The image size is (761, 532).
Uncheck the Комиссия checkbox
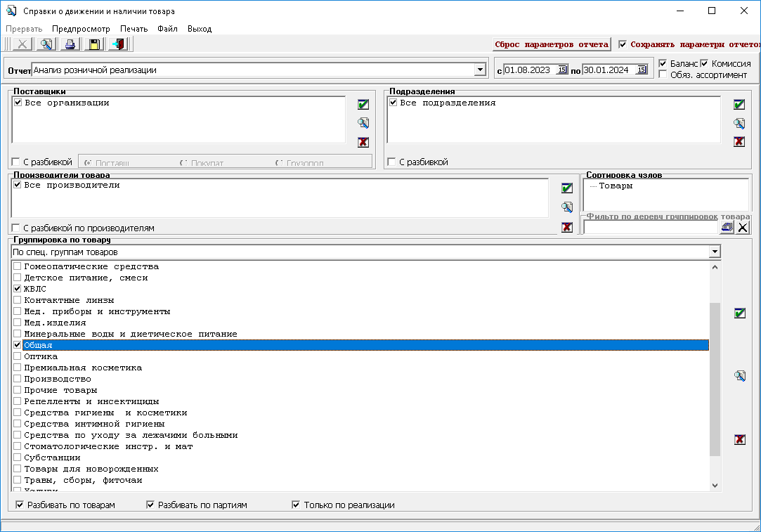coord(704,63)
